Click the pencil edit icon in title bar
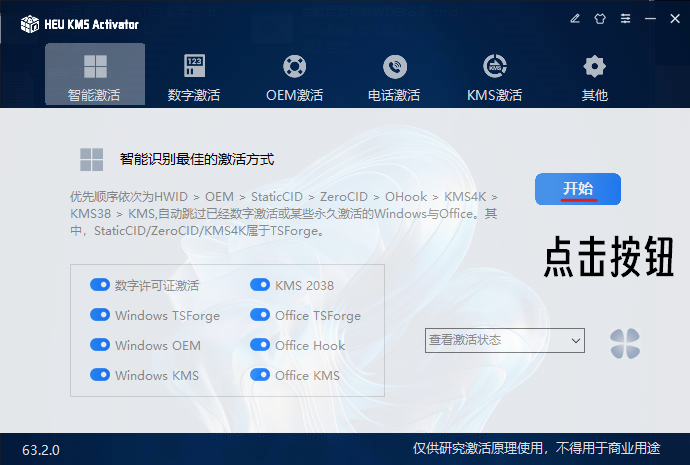This screenshot has height=465, width=690. [575, 18]
